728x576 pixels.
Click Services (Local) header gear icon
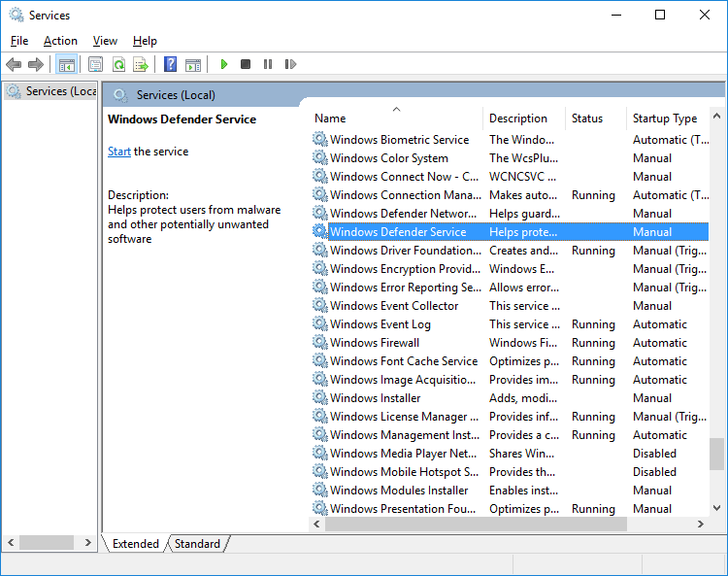pos(120,95)
